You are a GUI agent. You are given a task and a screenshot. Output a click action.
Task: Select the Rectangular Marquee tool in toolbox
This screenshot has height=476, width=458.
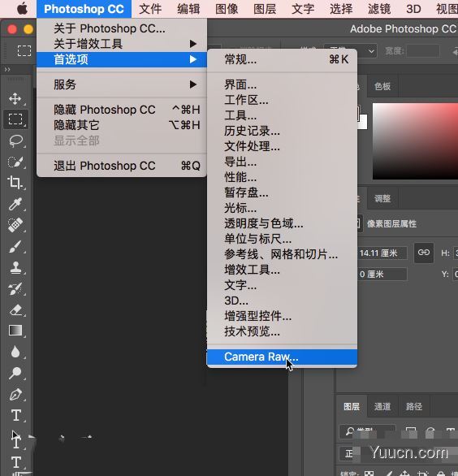click(15, 119)
